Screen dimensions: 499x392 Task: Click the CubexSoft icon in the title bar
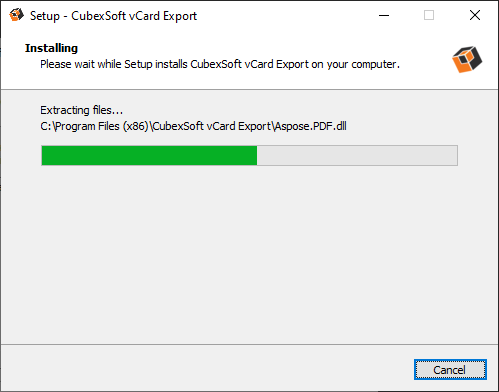pos(16,15)
